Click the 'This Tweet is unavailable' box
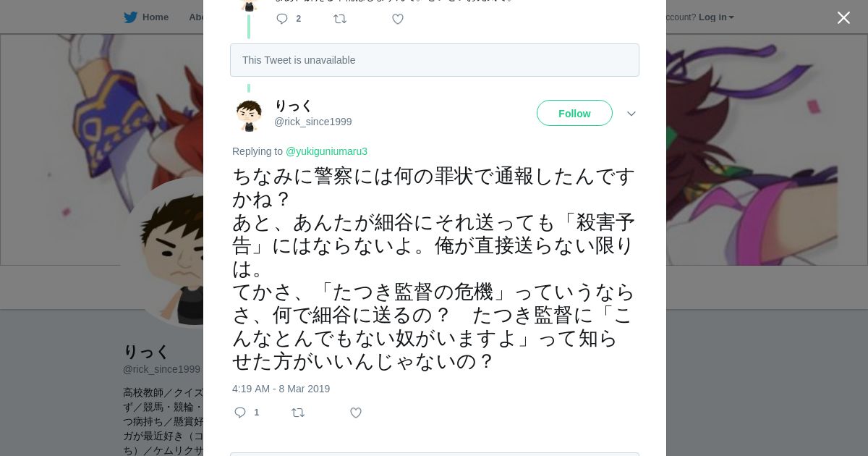 [x=435, y=60]
